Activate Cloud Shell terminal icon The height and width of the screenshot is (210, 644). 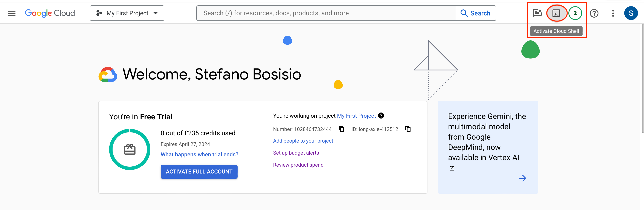click(x=556, y=13)
